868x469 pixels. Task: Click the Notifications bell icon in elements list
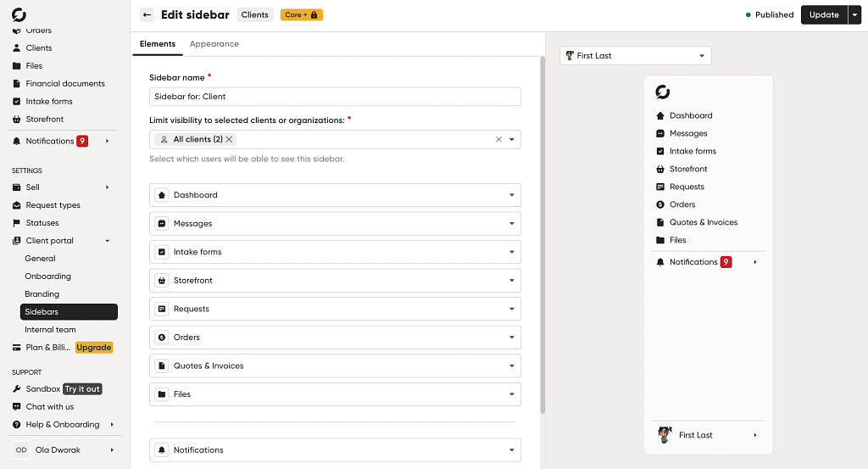pyautogui.click(x=162, y=450)
